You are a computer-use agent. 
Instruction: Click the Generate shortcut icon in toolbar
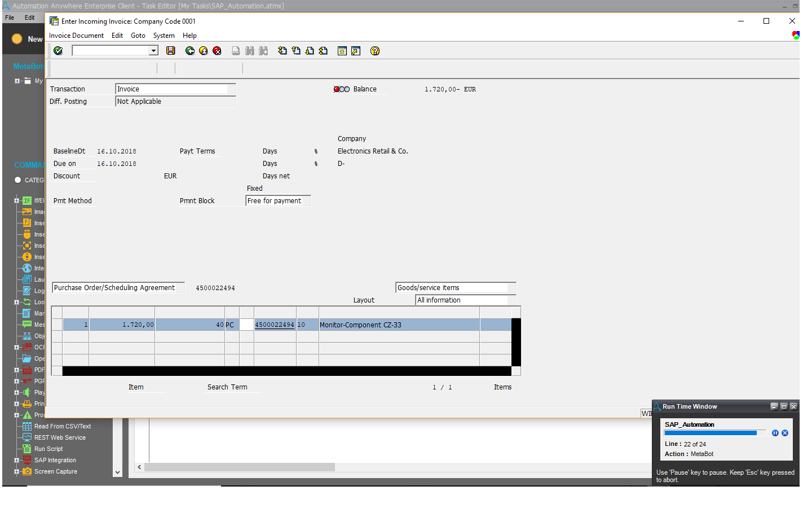356,51
